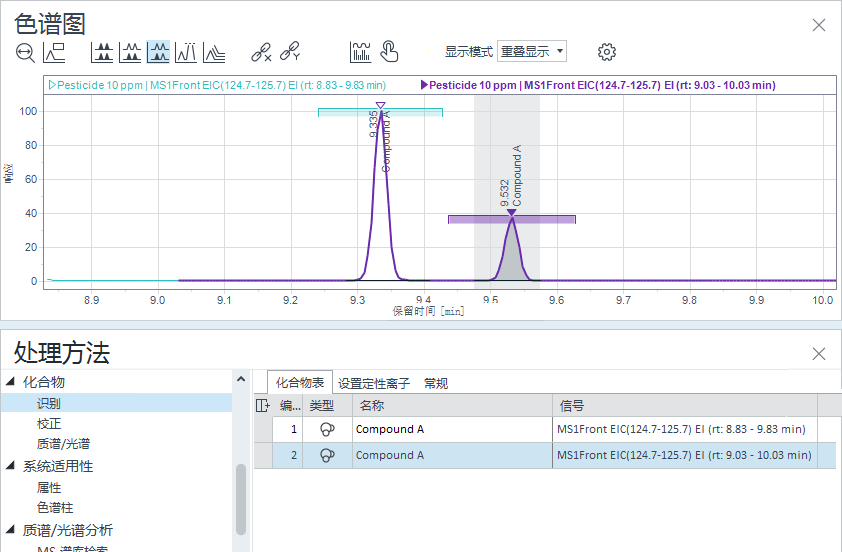Click the hollow peak marker at 9.335

point(380,105)
